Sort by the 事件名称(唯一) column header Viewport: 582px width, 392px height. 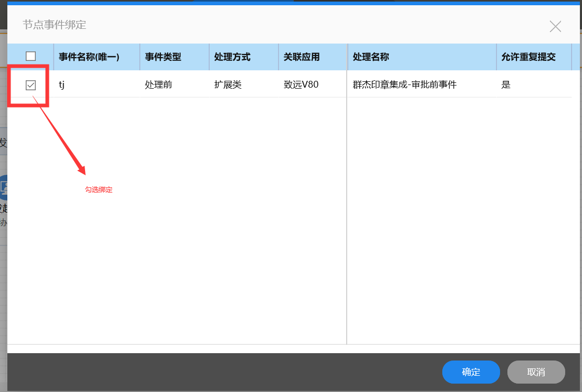89,57
